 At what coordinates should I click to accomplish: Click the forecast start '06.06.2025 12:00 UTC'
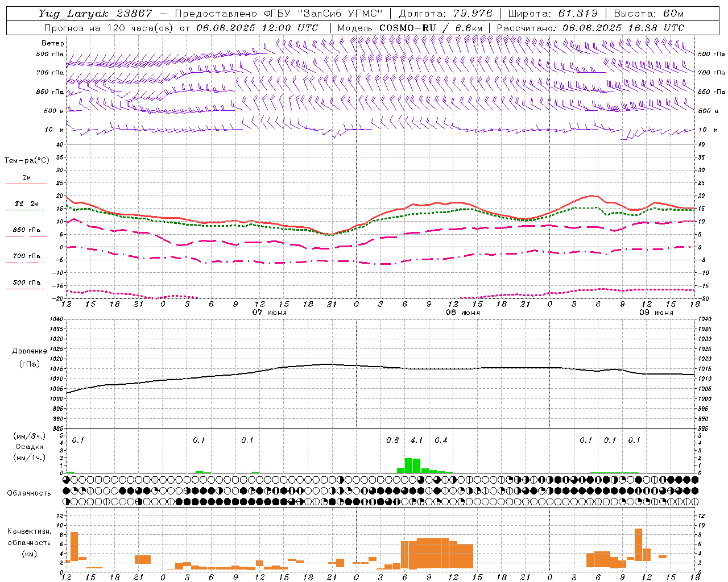tap(257, 28)
